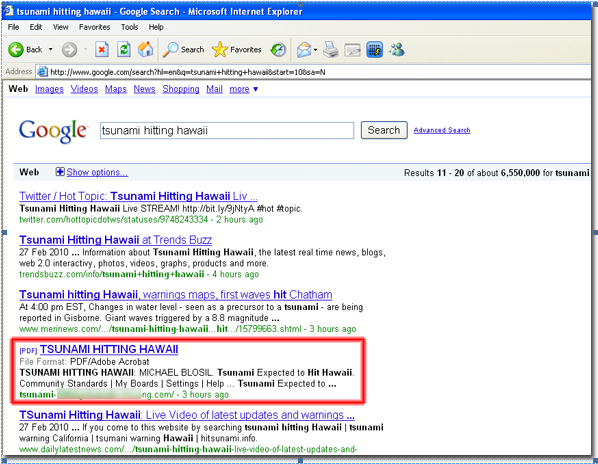Screen dimensions: 598x464
Task: Open the Advanced Search link
Action: (442, 130)
